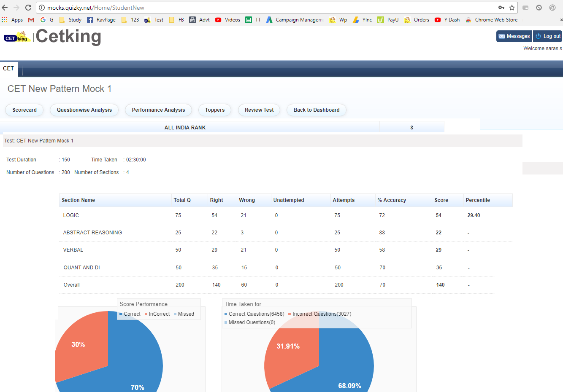Viewport: 563px width, 392px height.
Task: Open the Scorecard view
Action: [24, 110]
